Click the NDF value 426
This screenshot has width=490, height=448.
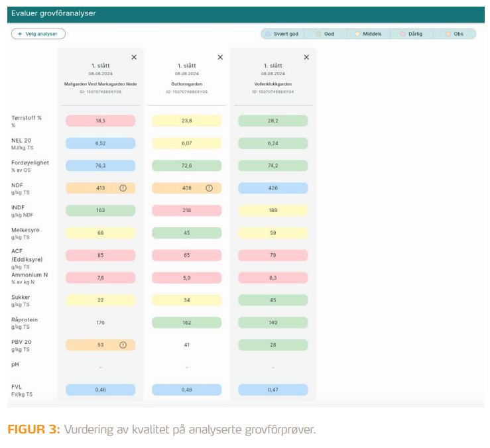[x=273, y=188]
